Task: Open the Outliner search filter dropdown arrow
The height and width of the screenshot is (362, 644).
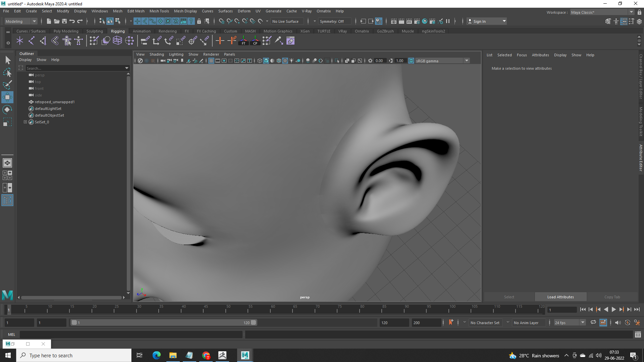Action: [127, 68]
